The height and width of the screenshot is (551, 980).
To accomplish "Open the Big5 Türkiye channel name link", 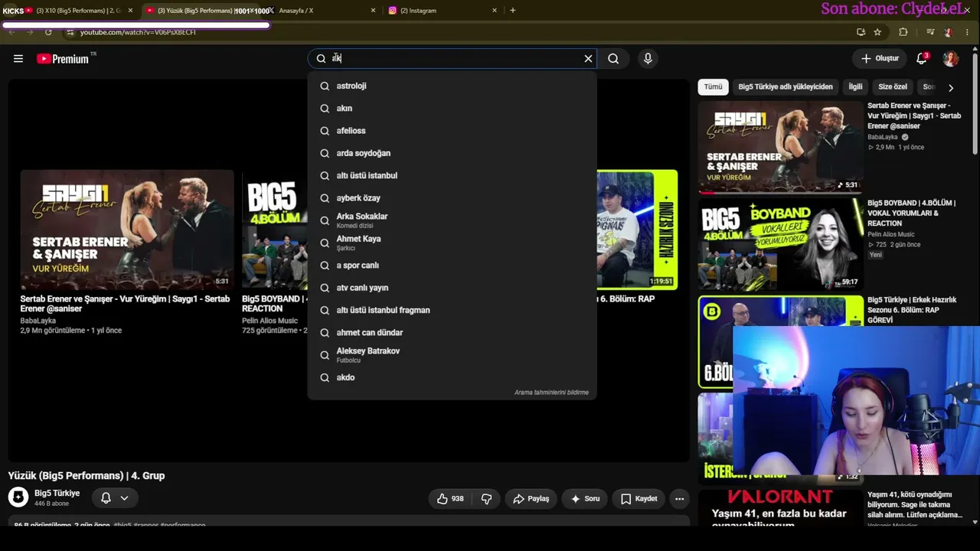I will 57,494.
